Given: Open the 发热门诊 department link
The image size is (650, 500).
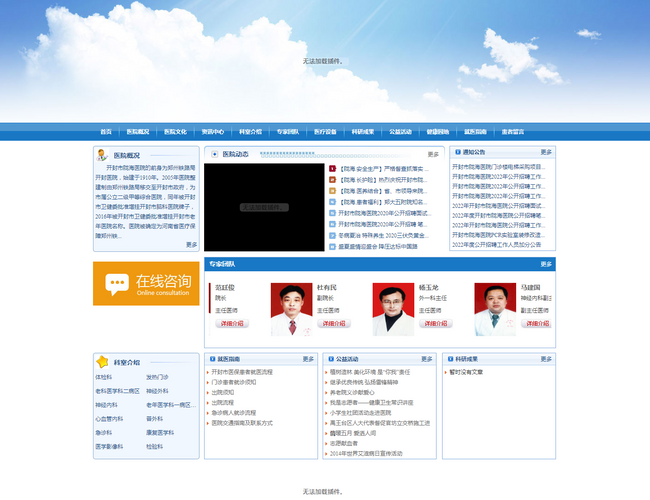Looking at the screenshot, I should click(157, 377).
